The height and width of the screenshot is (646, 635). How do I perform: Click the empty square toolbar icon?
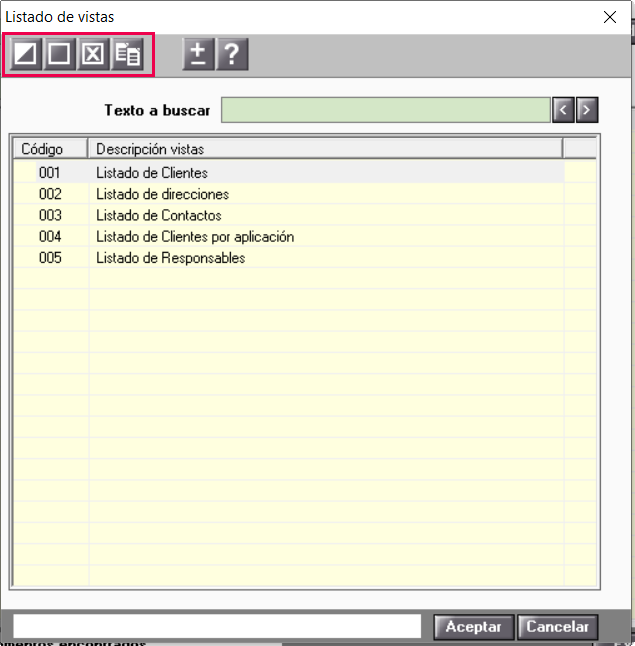click(x=59, y=54)
